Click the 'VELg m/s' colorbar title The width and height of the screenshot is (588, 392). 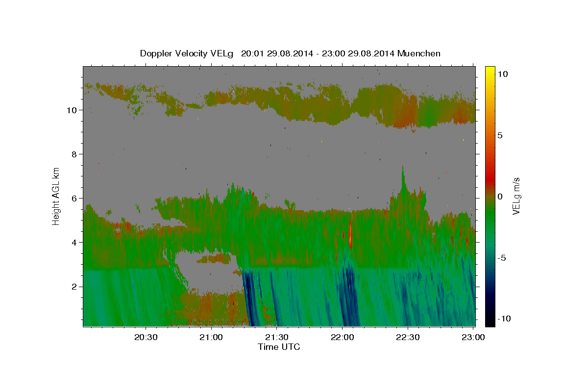pyautogui.click(x=516, y=196)
